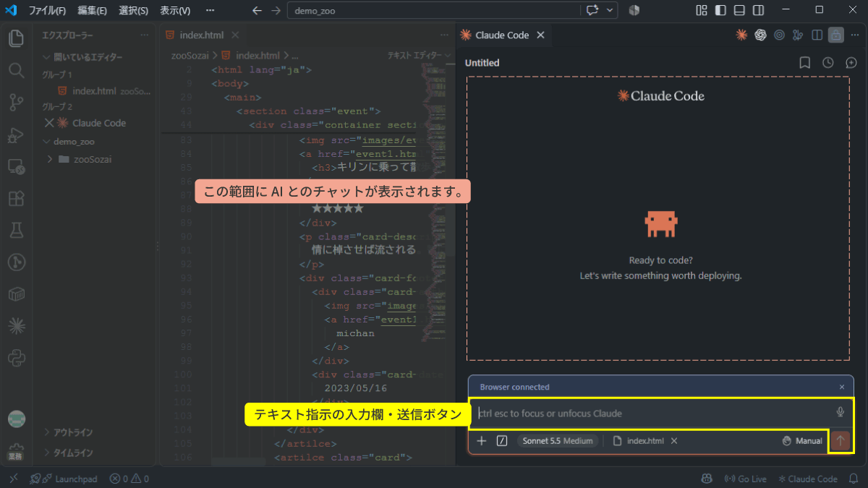Start a new chat conversation
The image size is (868, 488).
pyautogui.click(x=851, y=63)
